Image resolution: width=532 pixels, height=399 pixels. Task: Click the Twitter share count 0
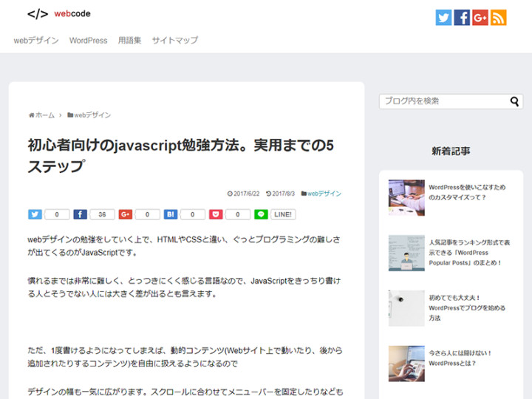[57, 214]
